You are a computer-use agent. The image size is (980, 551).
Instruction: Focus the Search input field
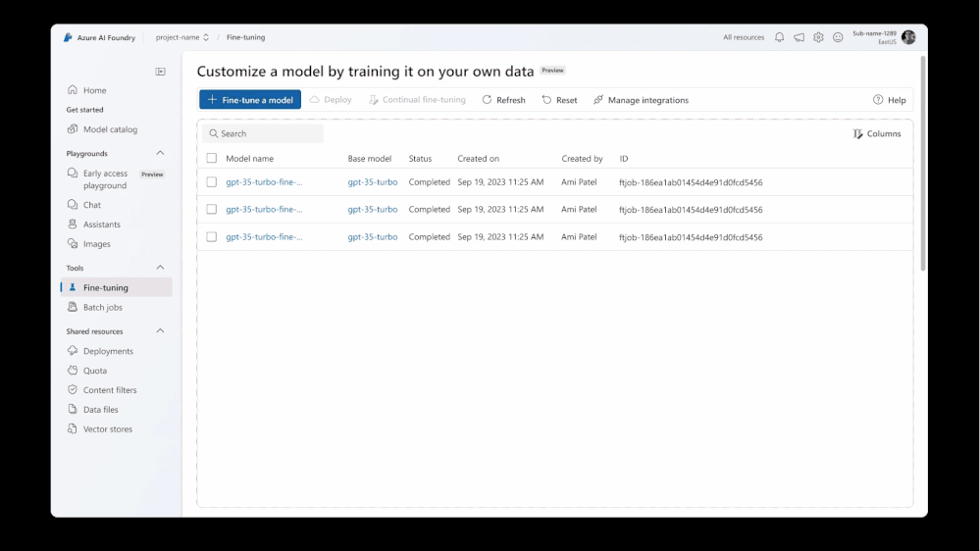point(263,133)
